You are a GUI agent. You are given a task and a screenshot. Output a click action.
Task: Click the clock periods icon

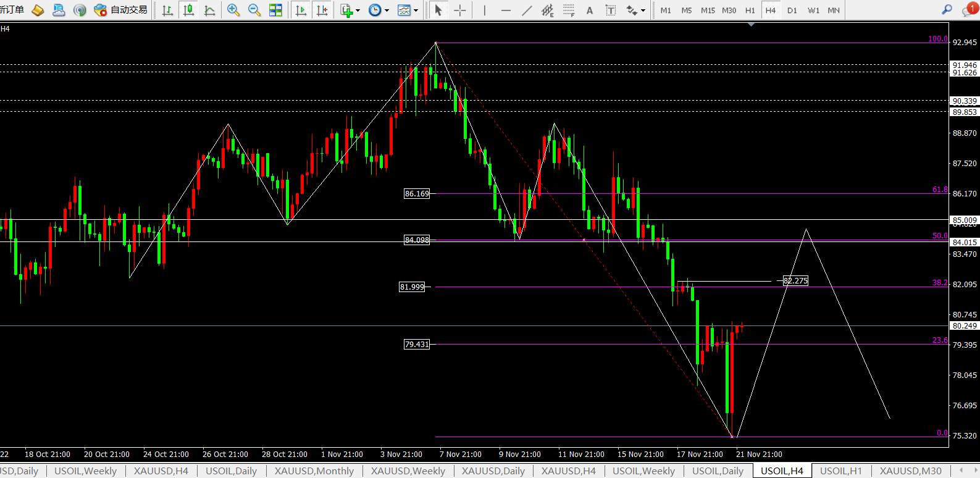tap(374, 10)
